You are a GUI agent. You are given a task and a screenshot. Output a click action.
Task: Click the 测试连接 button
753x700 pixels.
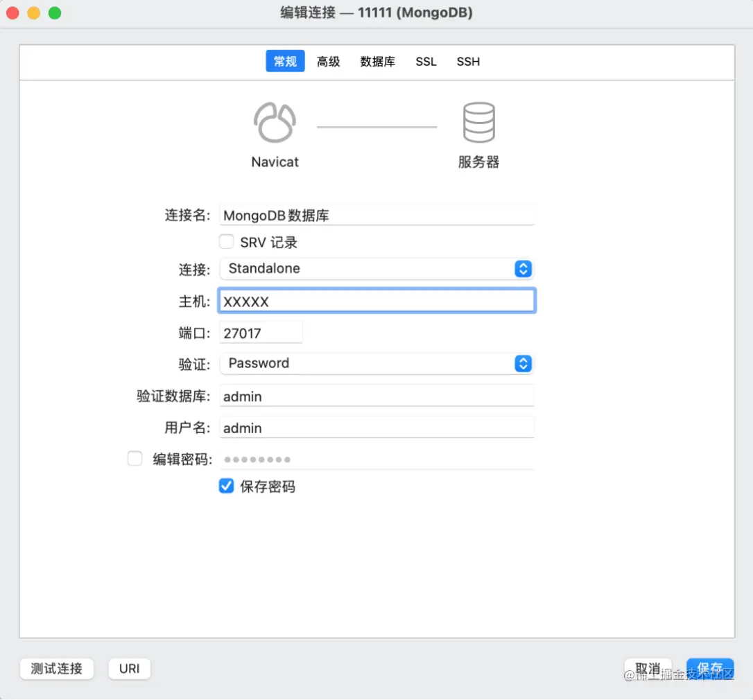coord(57,668)
